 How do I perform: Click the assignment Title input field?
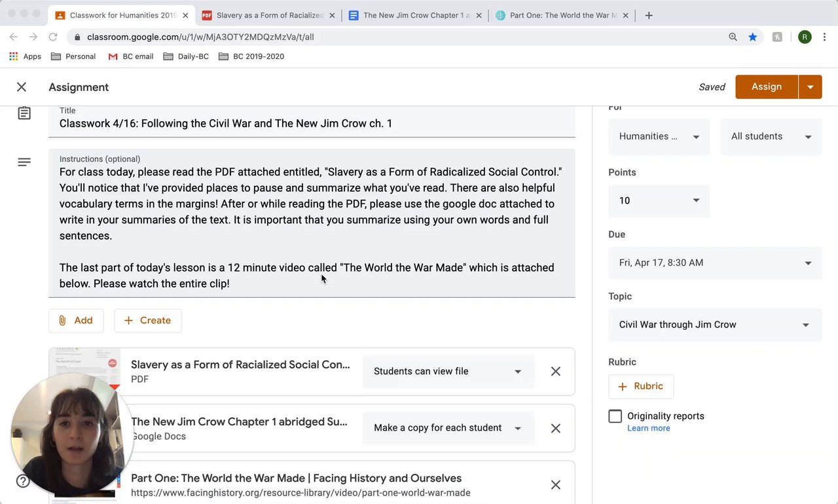click(312, 124)
